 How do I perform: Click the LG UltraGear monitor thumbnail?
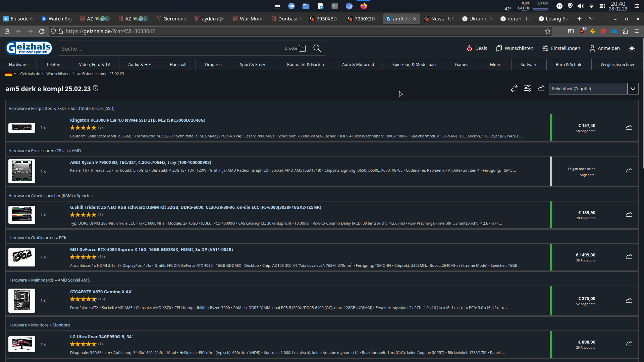[x=22, y=344]
